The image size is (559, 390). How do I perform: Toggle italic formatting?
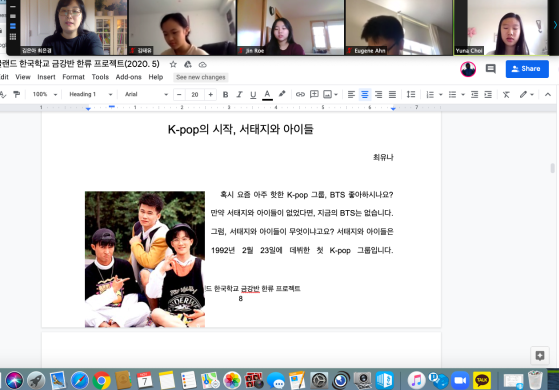pos(239,94)
